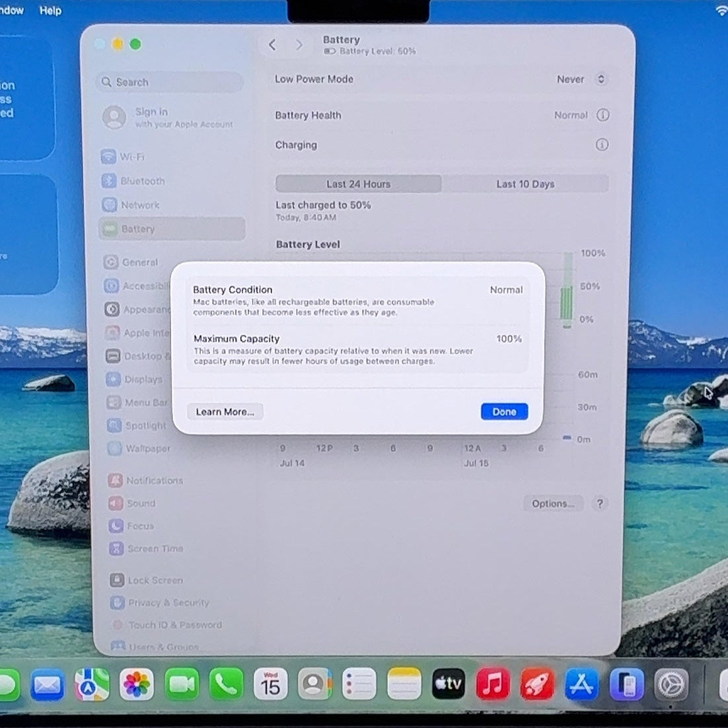Open the Learn More link button
The height and width of the screenshot is (728, 728).
[x=225, y=412]
